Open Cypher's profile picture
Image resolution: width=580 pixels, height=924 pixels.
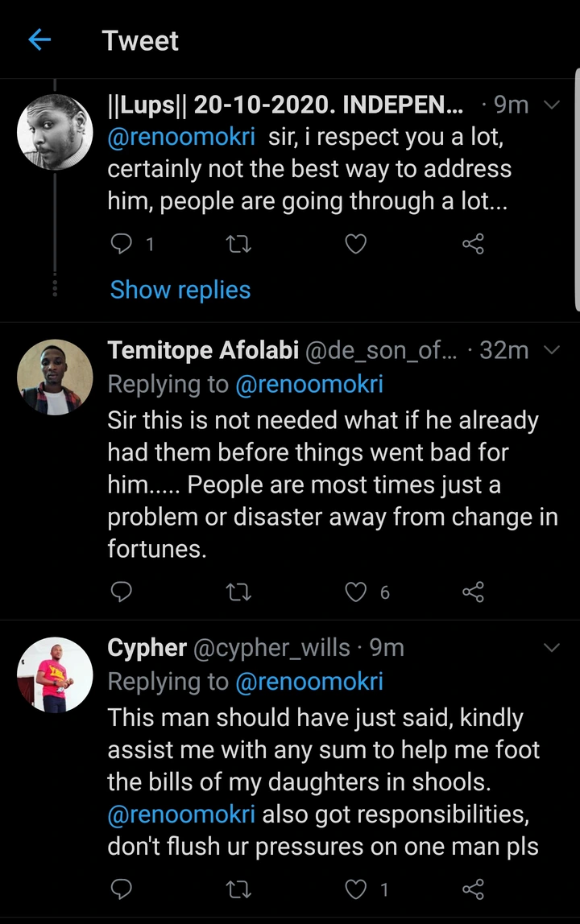[55, 674]
